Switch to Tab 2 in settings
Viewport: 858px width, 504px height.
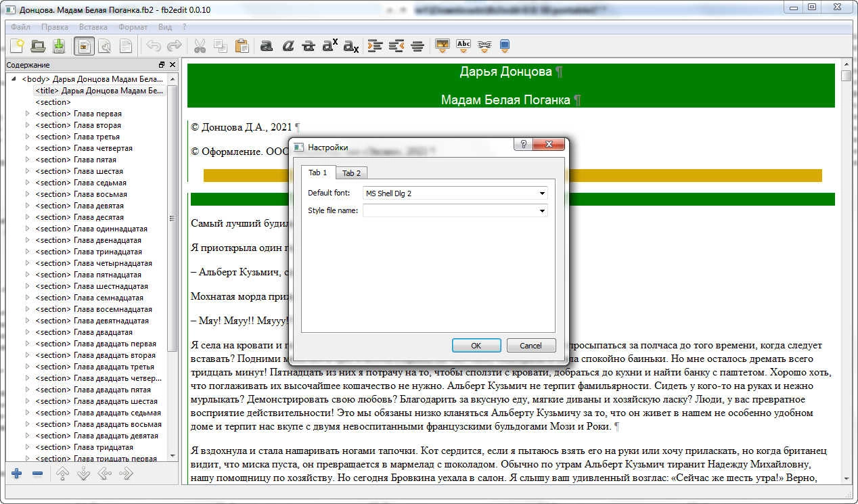point(351,173)
